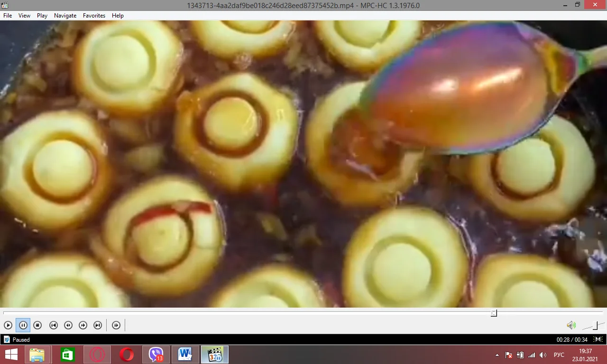Step forward one frame

tap(116, 325)
